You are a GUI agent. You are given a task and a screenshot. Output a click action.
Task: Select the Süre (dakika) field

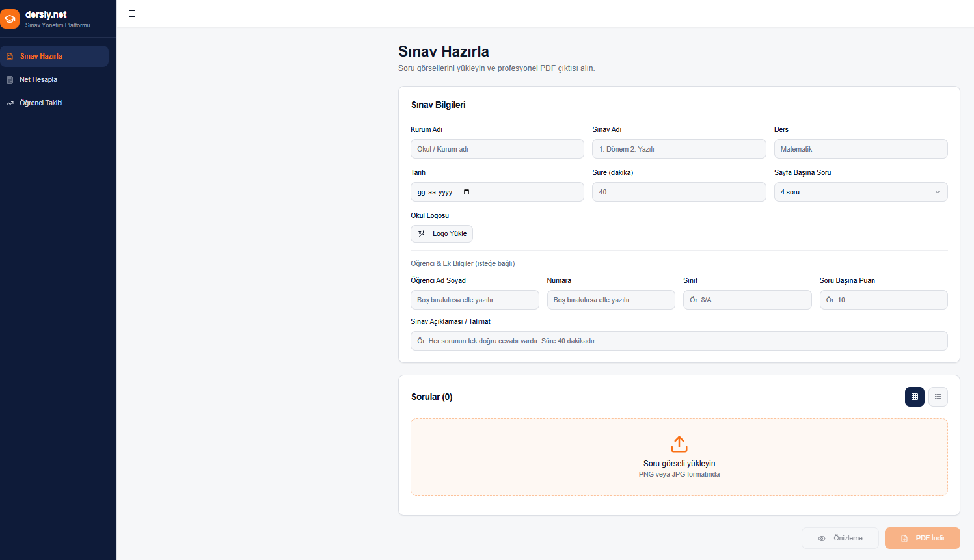point(679,192)
